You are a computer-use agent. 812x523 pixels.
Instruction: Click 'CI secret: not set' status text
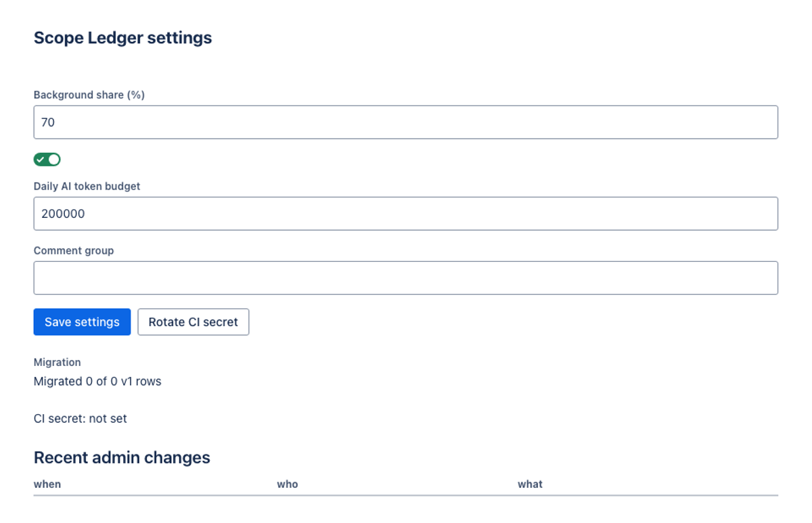(x=80, y=419)
